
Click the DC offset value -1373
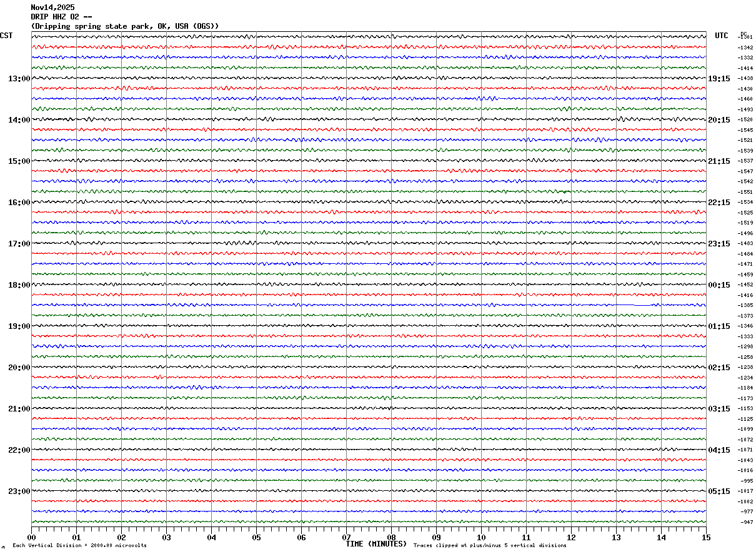(745, 316)
